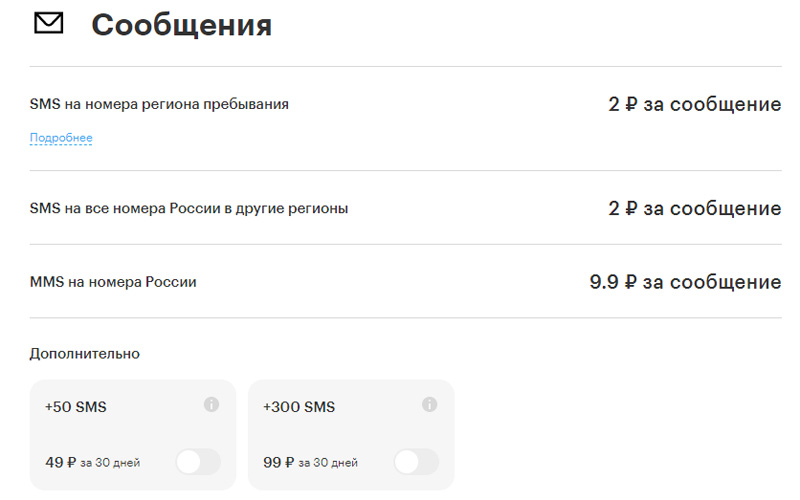Screen dimensions: 800x500
Task: Click the 9.9 ₽ за сообщение MMS price
Action: pos(685,282)
